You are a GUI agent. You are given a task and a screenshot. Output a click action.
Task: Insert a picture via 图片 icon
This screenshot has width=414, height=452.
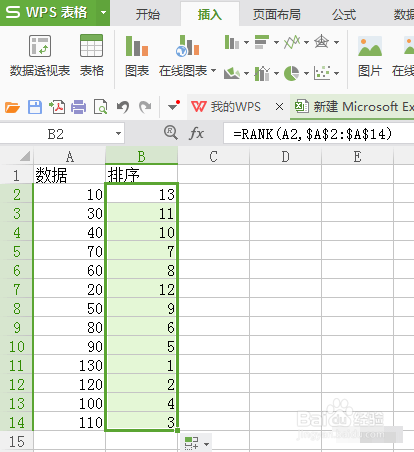pos(370,56)
